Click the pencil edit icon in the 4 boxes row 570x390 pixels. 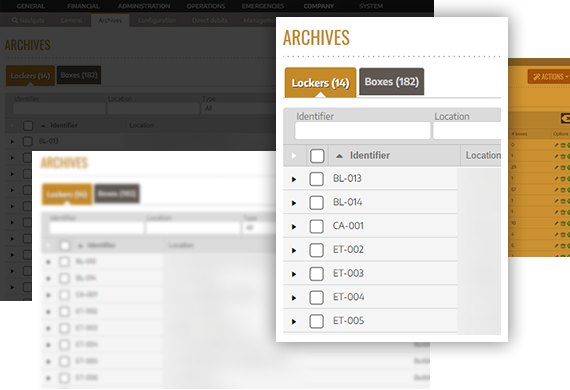(x=556, y=234)
